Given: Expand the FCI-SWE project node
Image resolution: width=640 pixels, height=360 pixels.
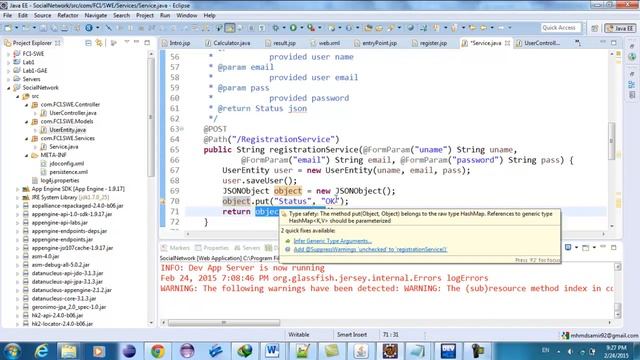Looking at the screenshot, I should point(9,54).
